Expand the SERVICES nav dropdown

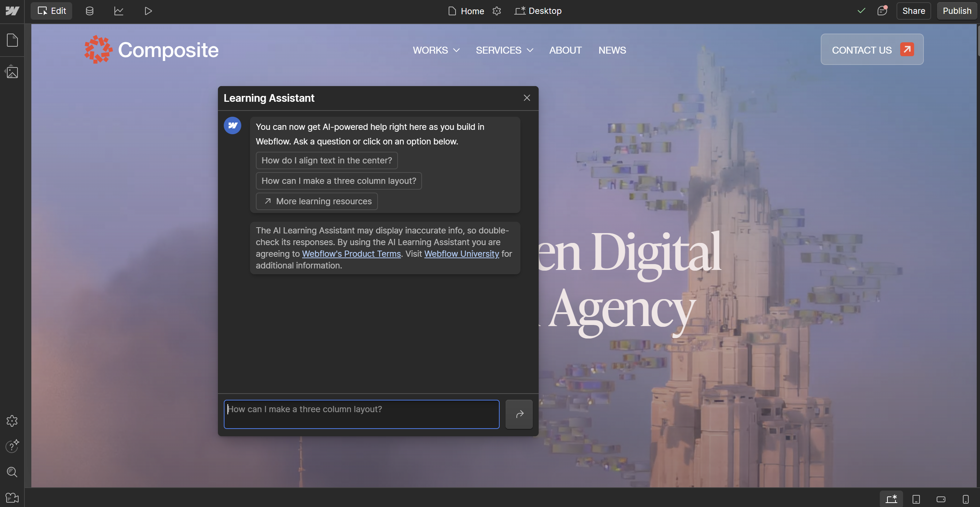(504, 50)
